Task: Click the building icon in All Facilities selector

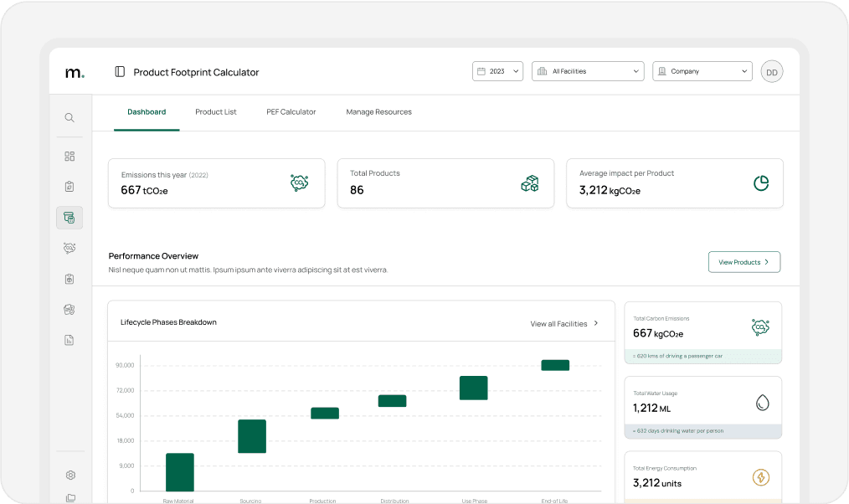Action: click(542, 71)
